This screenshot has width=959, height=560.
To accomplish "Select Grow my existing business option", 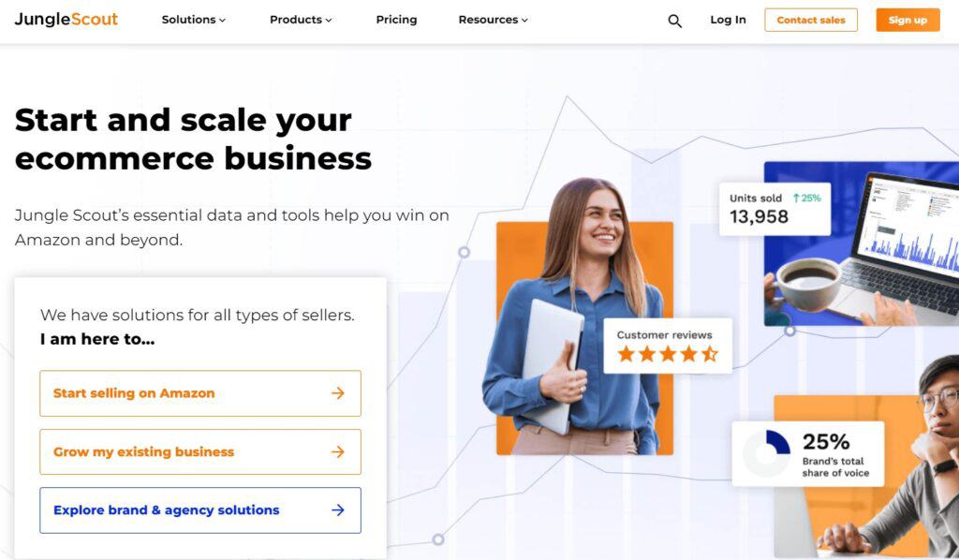I will 200,451.
